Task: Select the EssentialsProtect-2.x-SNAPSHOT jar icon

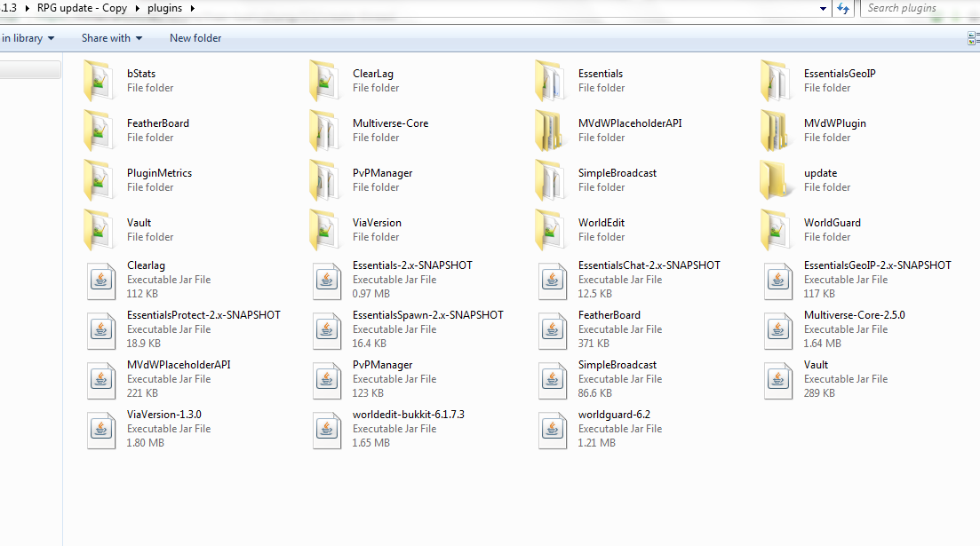Action: pos(101,330)
